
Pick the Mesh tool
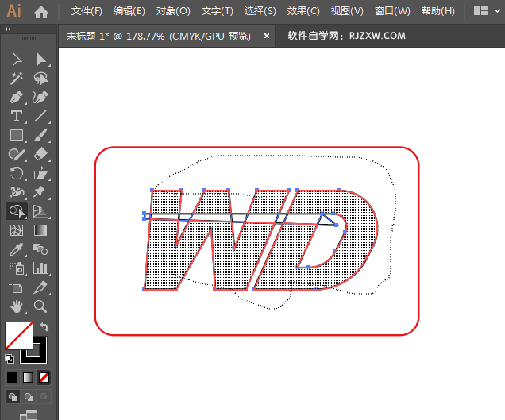point(17,230)
